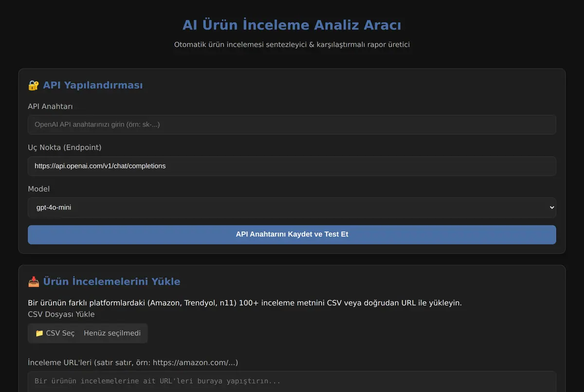Click the API Anahtarı label
Image resolution: width=584 pixels, height=392 pixels.
50,106
